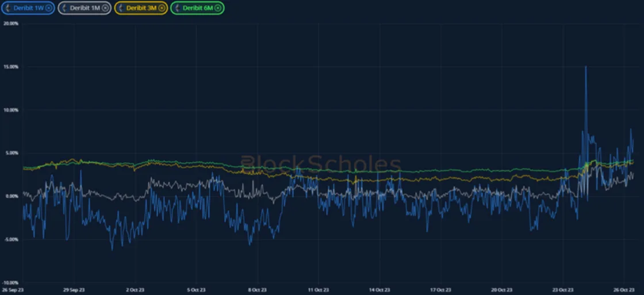The height and width of the screenshot is (295, 644).
Task: Click the -10.00% y-axis label
Action: coord(10,282)
